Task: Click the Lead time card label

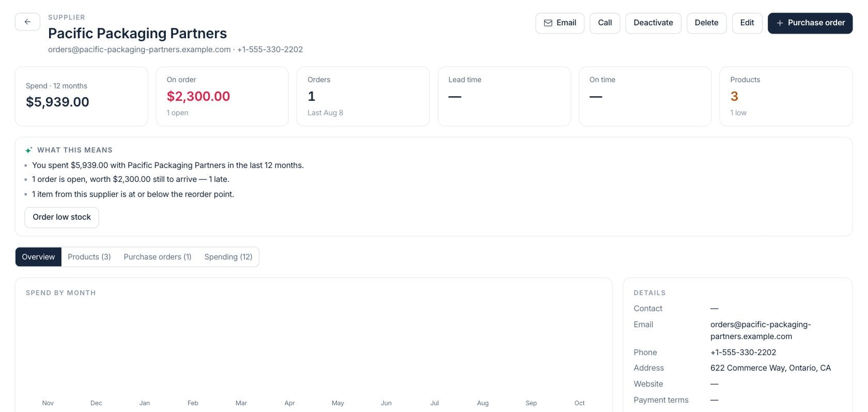Action: point(464,80)
